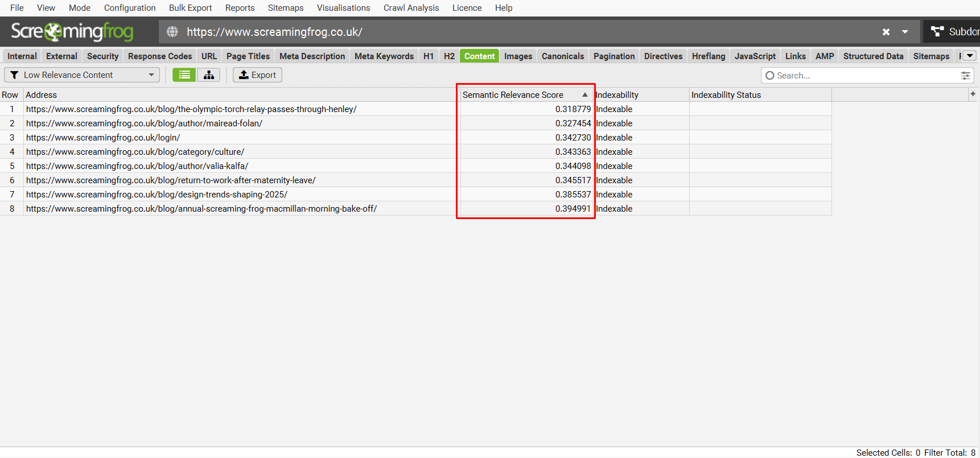Click the Export button

click(257, 75)
